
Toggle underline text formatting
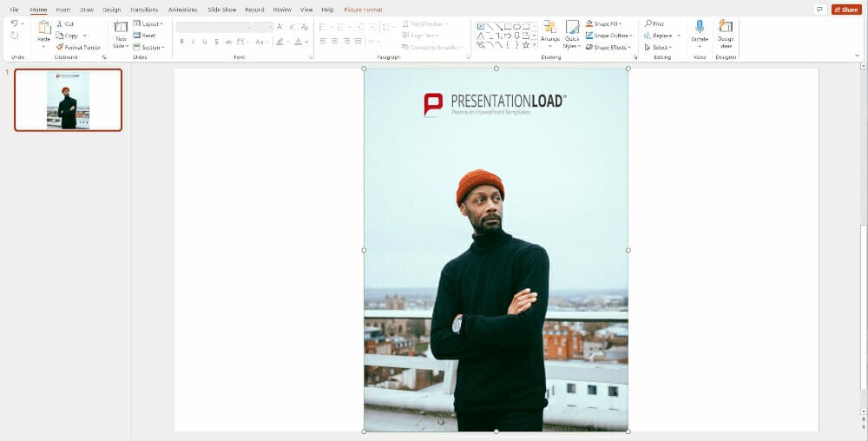pos(205,42)
